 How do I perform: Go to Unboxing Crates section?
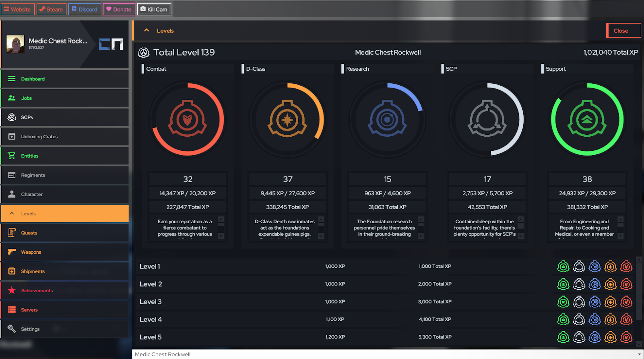[65, 137]
